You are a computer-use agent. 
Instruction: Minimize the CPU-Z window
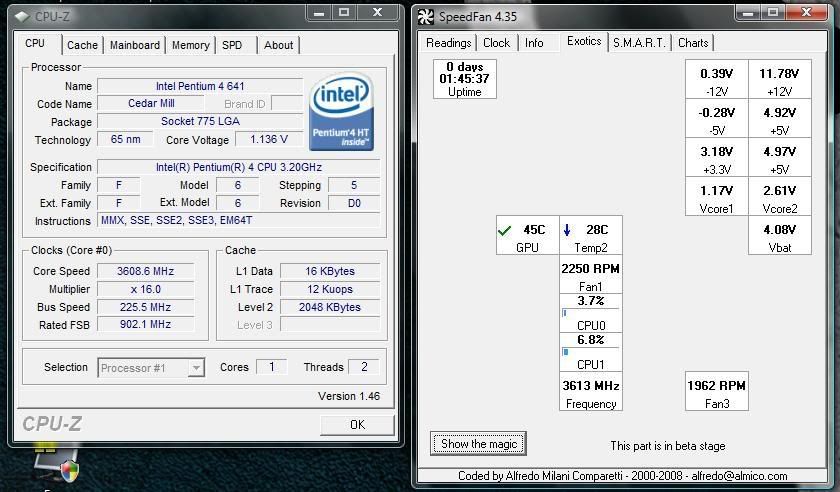tap(319, 13)
